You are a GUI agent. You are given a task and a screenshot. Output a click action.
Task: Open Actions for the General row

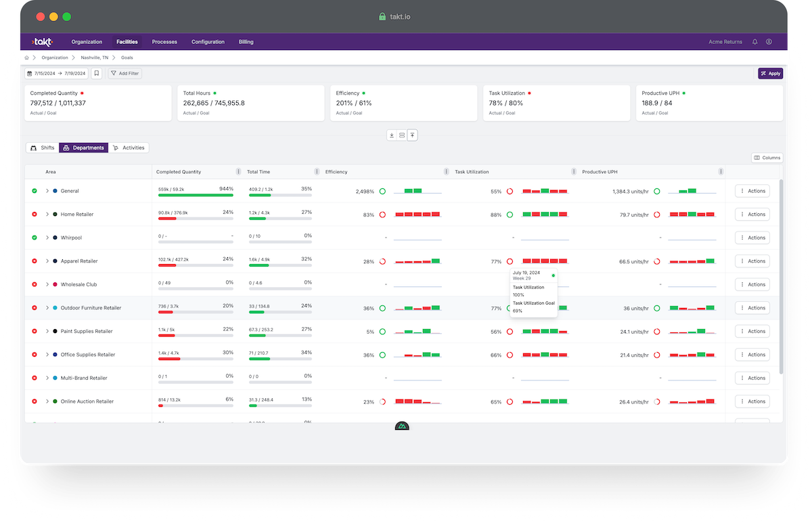point(752,191)
